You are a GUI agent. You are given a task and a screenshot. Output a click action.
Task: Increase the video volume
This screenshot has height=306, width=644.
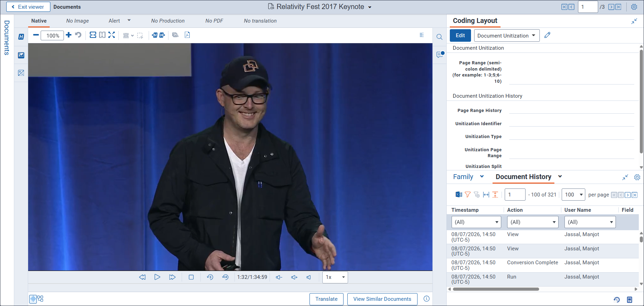coord(294,277)
